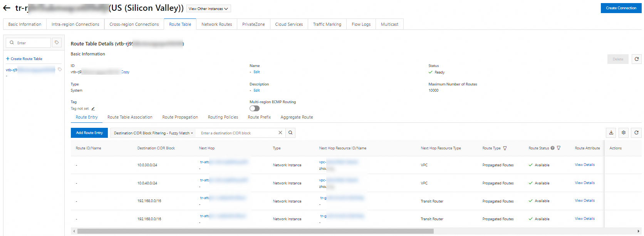644x236 pixels.
Task: Open the Flow Logs tab
Action: tap(361, 24)
